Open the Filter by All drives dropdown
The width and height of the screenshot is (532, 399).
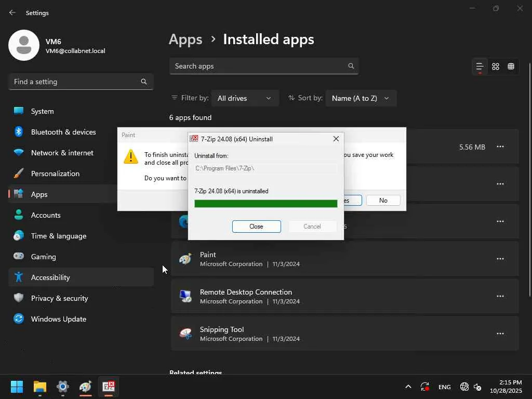tap(244, 98)
